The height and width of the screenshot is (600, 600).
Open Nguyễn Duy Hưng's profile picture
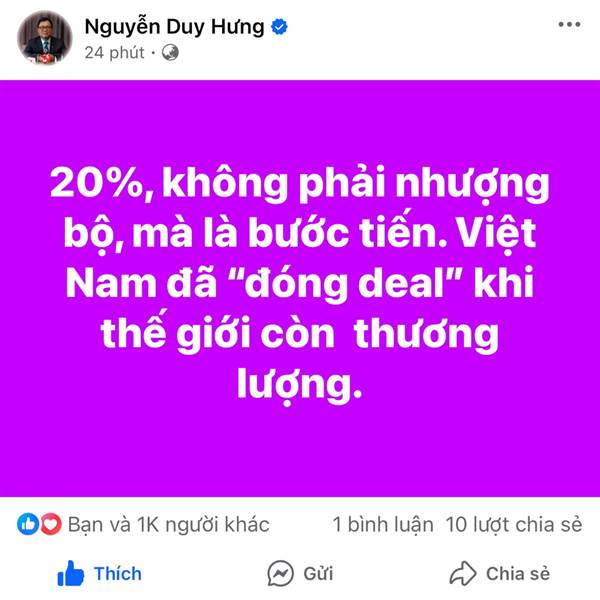[45, 38]
